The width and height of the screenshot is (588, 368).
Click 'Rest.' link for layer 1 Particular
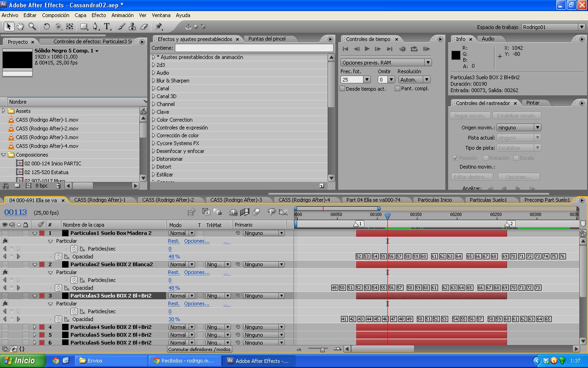point(173,241)
